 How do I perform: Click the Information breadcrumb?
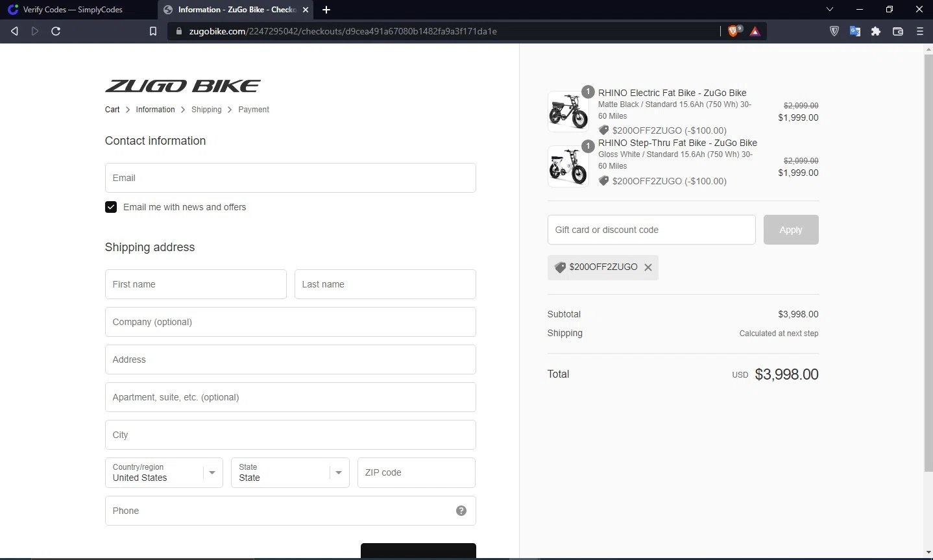[x=155, y=110]
